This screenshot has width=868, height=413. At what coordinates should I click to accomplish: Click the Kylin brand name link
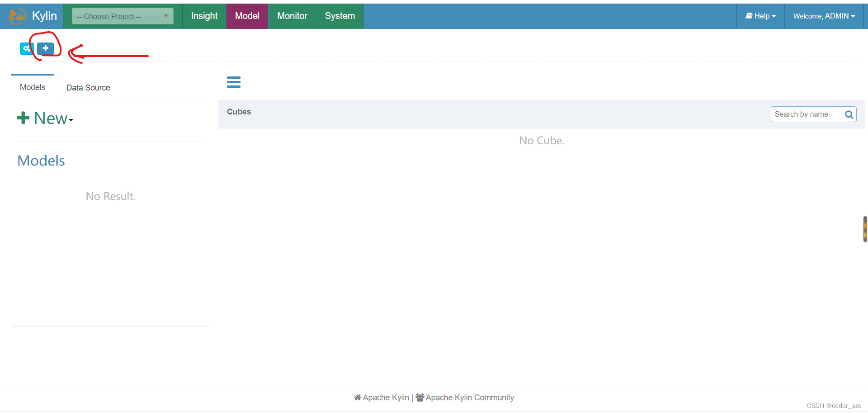pyautogui.click(x=44, y=16)
